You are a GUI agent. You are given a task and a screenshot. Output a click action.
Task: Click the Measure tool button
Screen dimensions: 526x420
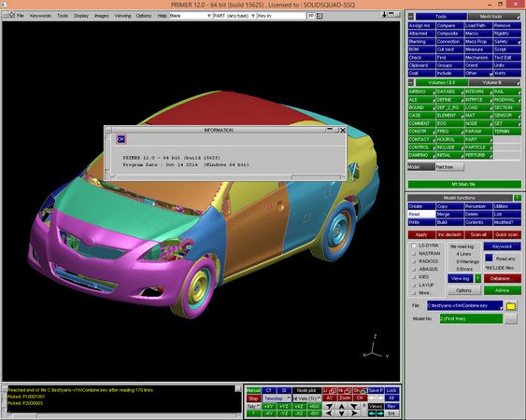pyautogui.click(x=477, y=49)
